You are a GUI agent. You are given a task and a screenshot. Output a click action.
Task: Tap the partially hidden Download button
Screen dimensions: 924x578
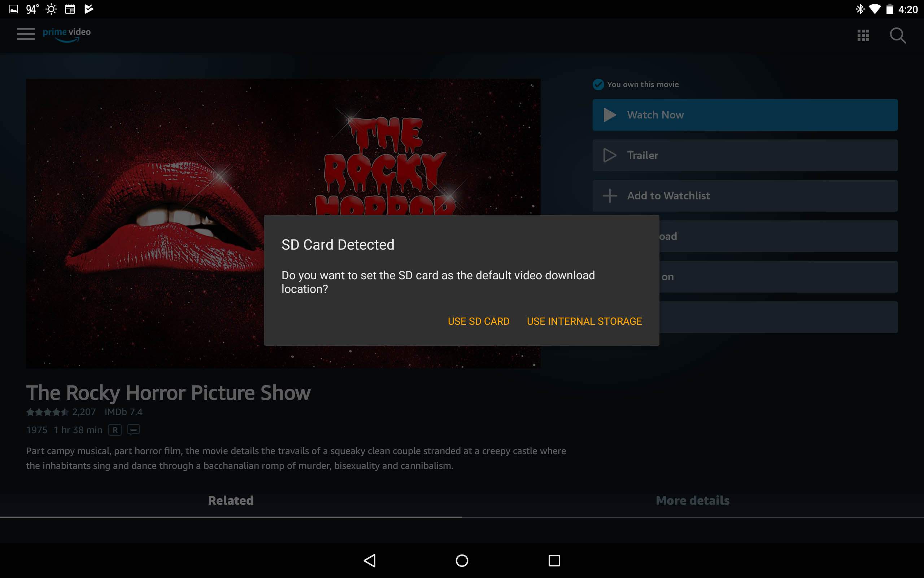(x=778, y=236)
